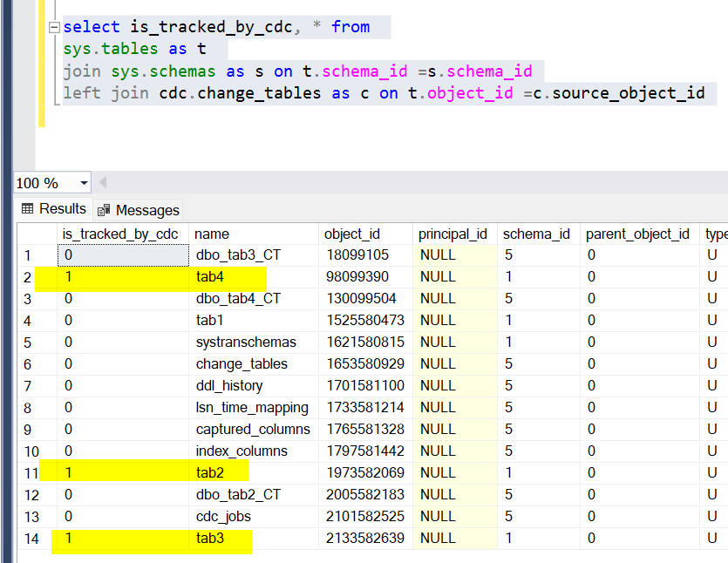The height and width of the screenshot is (563, 728).
Task: Click the index_columns name cell
Action: pyautogui.click(x=254, y=451)
